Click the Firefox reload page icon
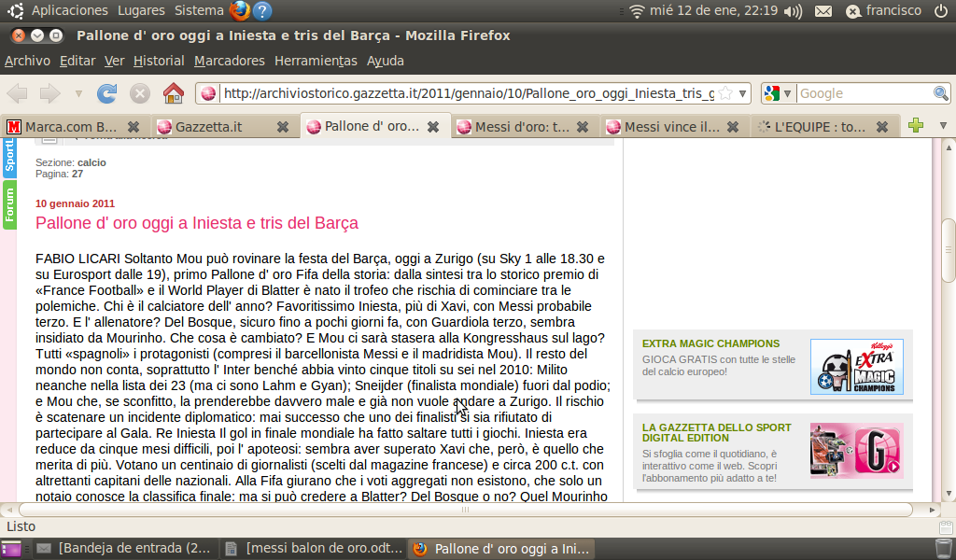Image resolution: width=956 pixels, height=560 pixels. pyautogui.click(x=107, y=93)
